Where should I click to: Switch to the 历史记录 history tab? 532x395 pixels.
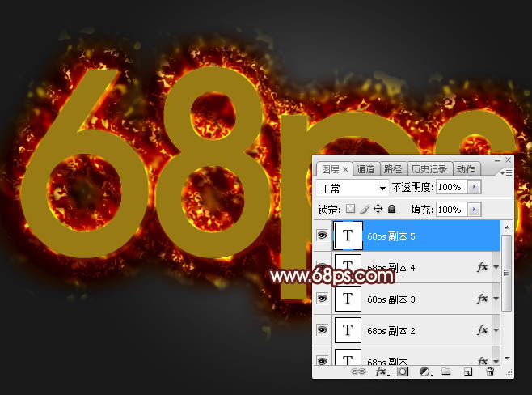[429, 169]
